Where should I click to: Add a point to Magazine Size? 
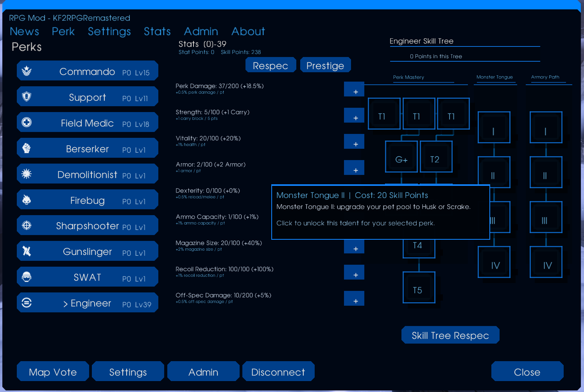tap(354, 246)
